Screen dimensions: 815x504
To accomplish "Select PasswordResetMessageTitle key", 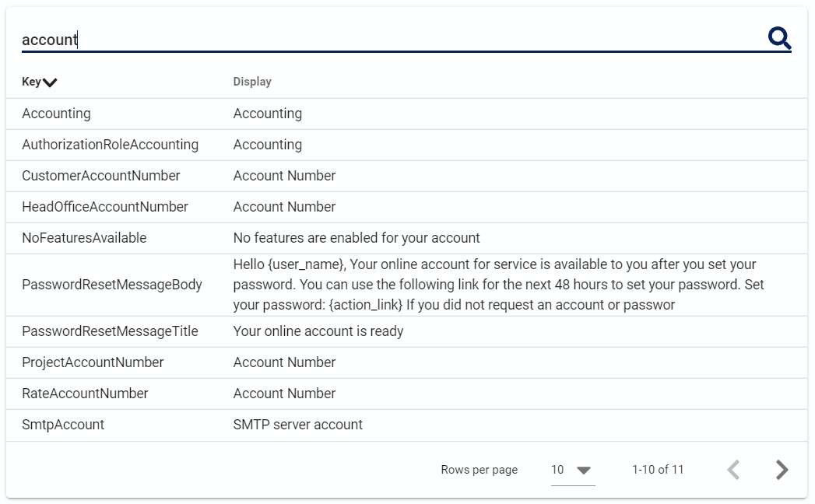I will 111,331.
